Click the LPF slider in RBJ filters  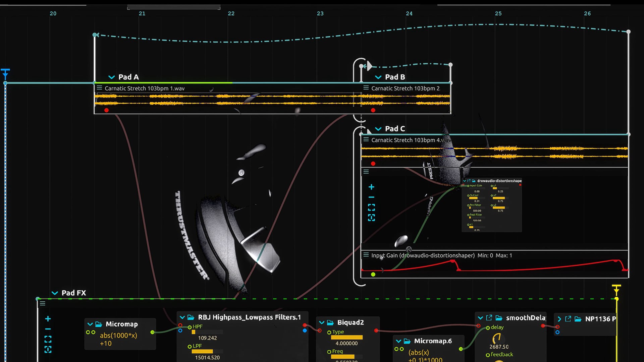click(x=202, y=351)
